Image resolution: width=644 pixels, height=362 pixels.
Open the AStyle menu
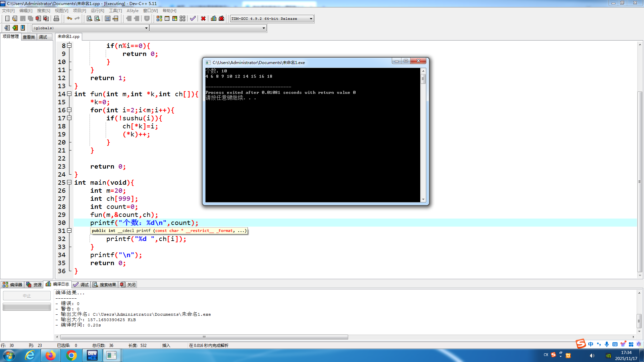click(132, 11)
